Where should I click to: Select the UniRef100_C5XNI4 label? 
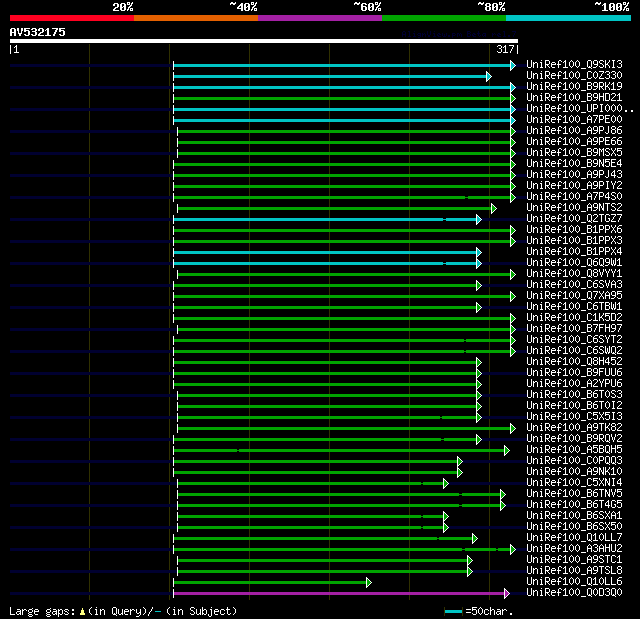click(x=574, y=483)
